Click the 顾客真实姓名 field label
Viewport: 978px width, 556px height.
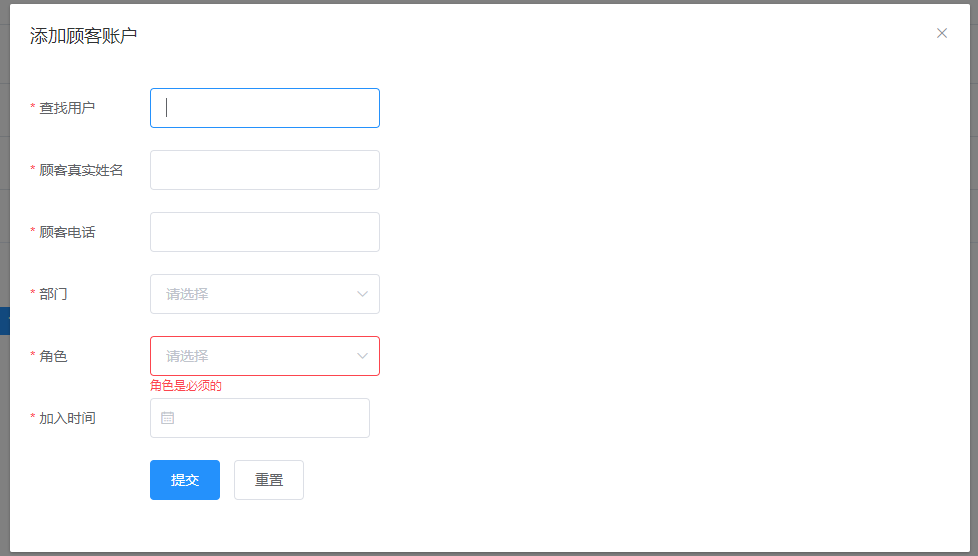[81, 170]
